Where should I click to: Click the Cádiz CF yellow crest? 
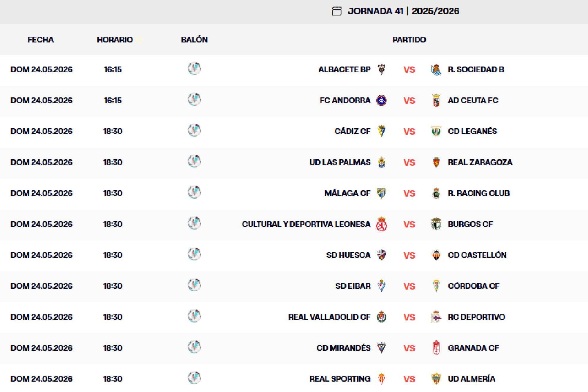coord(382,131)
